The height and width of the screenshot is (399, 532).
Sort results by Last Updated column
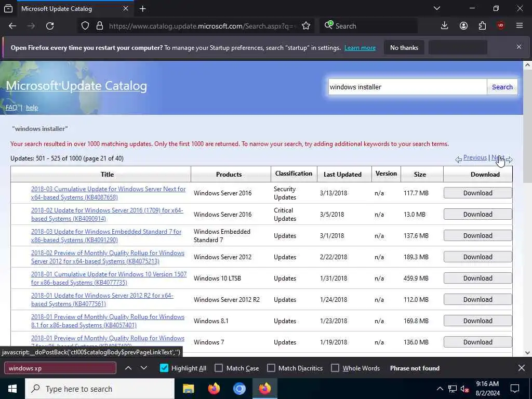[342, 175]
